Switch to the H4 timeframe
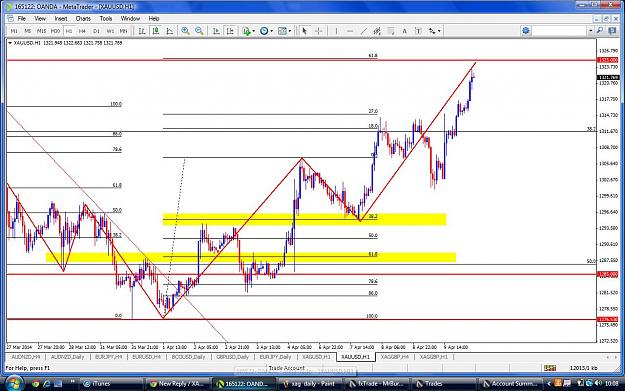 [83, 31]
